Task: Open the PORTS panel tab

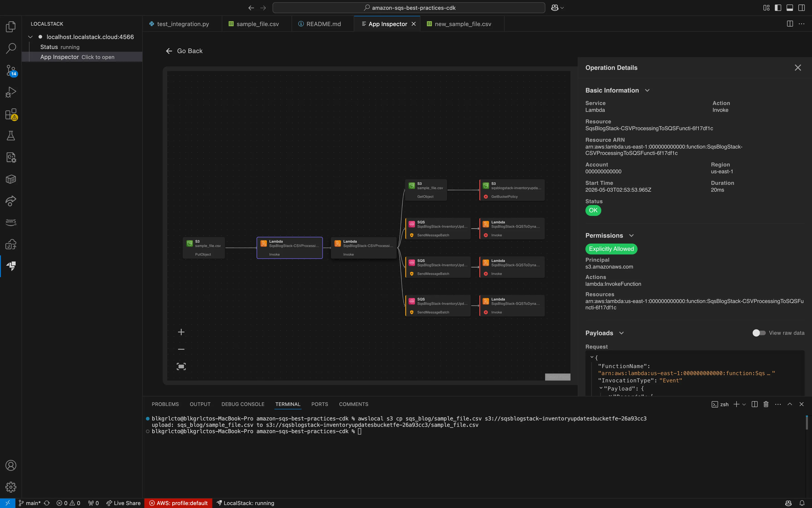Action: click(319, 404)
